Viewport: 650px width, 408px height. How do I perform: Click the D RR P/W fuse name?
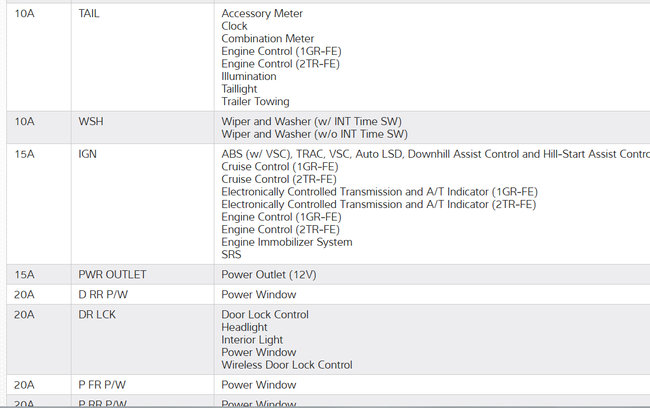click(x=103, y=295)
